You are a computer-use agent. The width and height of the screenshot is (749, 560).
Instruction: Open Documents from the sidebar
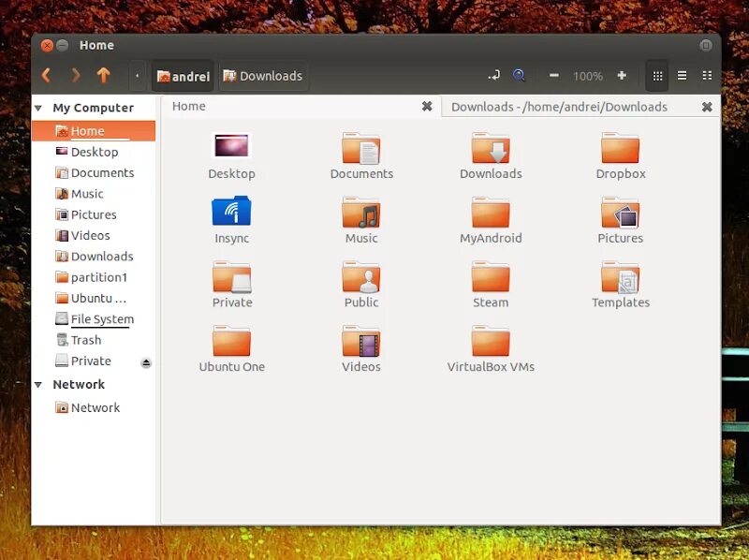[x=97, y=172]
